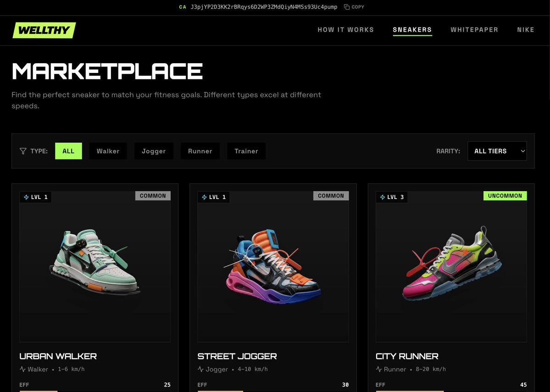Go to the SNEAKERS nav tab
550x392 pixels.
(412, 30)
